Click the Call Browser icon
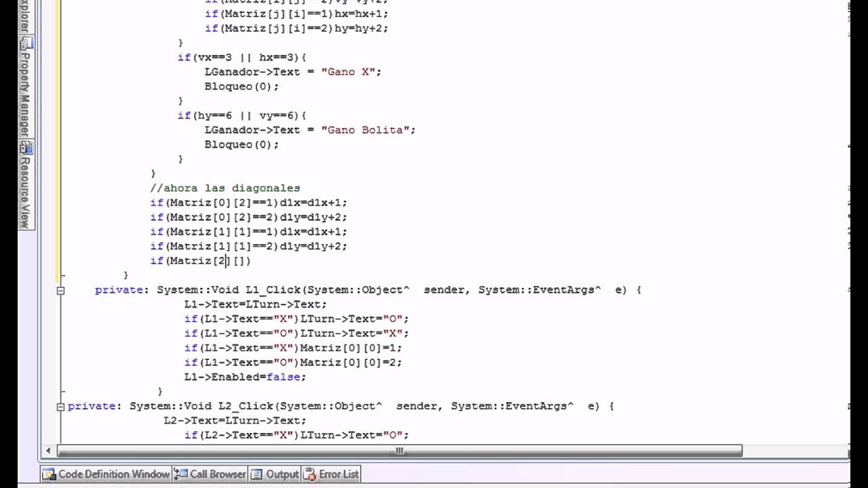This screenshot has width=868, height=488. pos(180,474)
